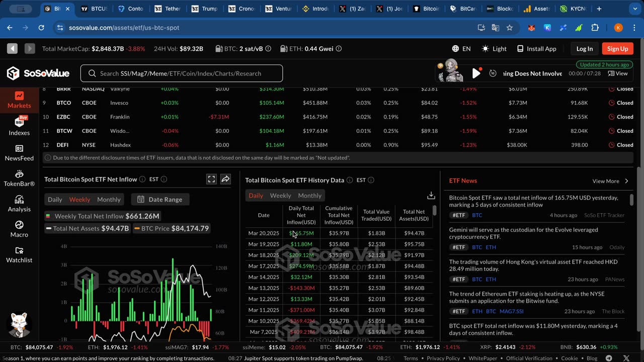Click the SoSoValue logo
This screenshot has width=644, height=362.
[x=38, y=73]
